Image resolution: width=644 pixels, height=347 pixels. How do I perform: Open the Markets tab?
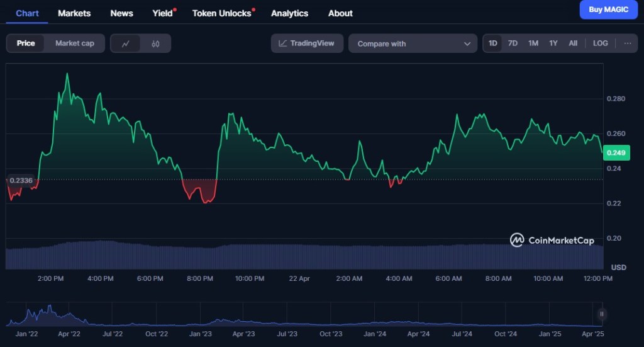pos(74,13)
